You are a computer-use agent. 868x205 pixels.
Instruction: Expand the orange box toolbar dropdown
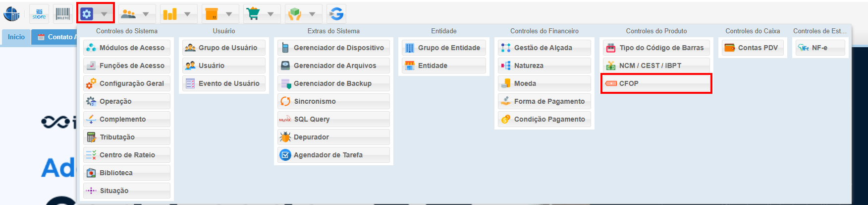point(229,14)
